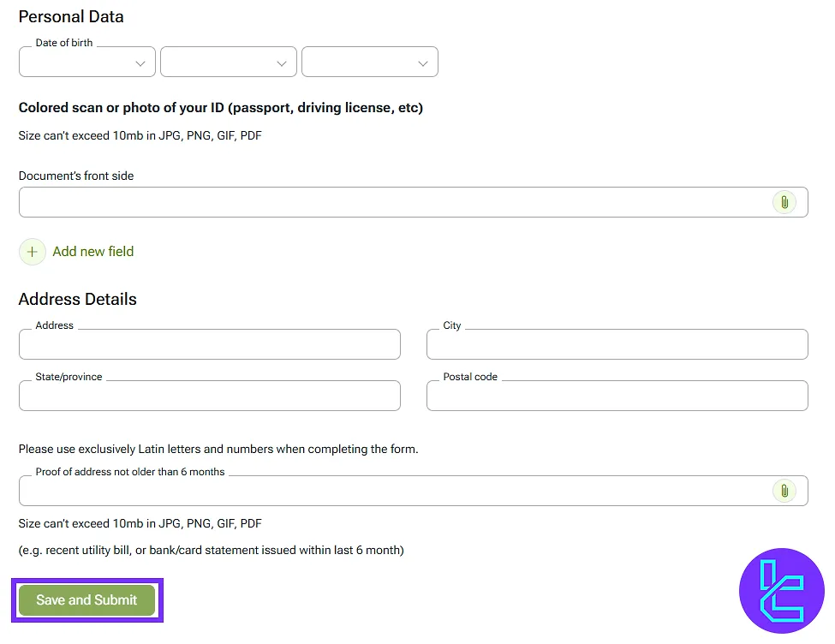Open the third Date of birth dropdown
This screenshot has height=644, width=835.
(x=370, y=62)
